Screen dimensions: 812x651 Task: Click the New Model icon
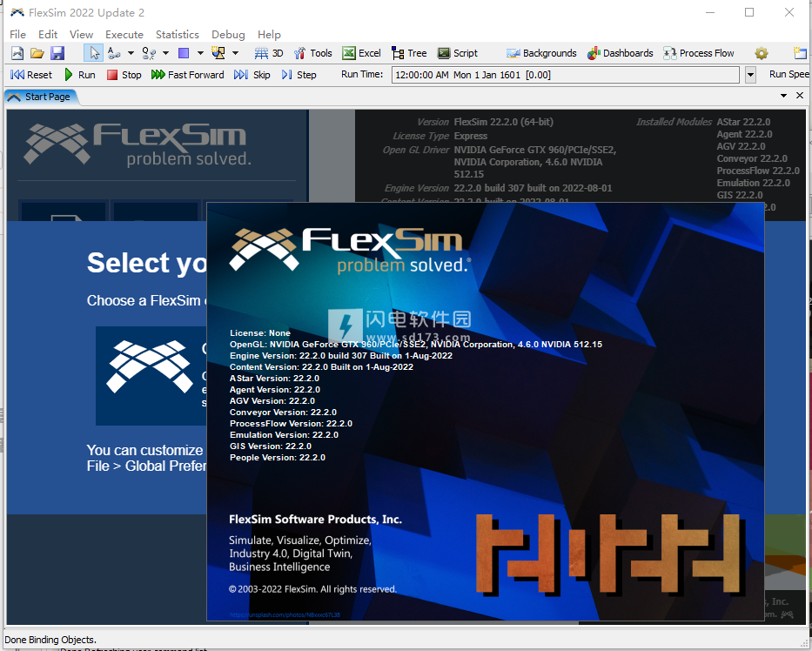17,53
